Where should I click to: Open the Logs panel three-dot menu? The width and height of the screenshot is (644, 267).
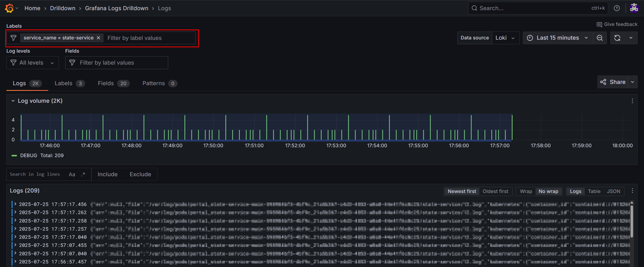pos(632,191)
